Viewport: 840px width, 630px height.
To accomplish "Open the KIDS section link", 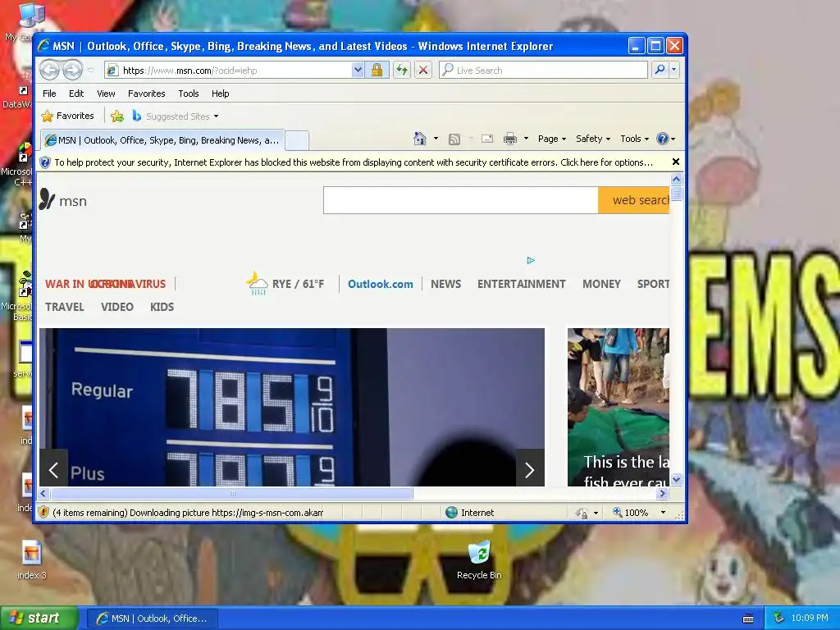I will tap(162, 307).
